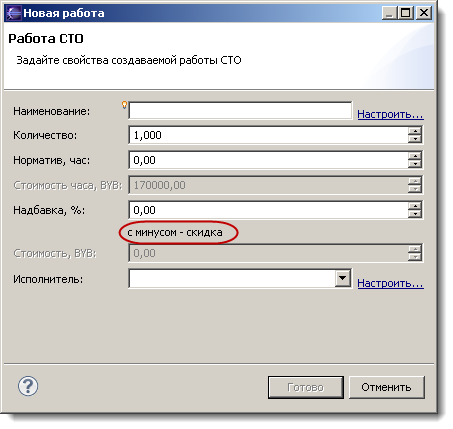Click the Исполнитель combo box field
Viewport: 453px width, 429px height.
pyautogui.click(x=240, y=278)
